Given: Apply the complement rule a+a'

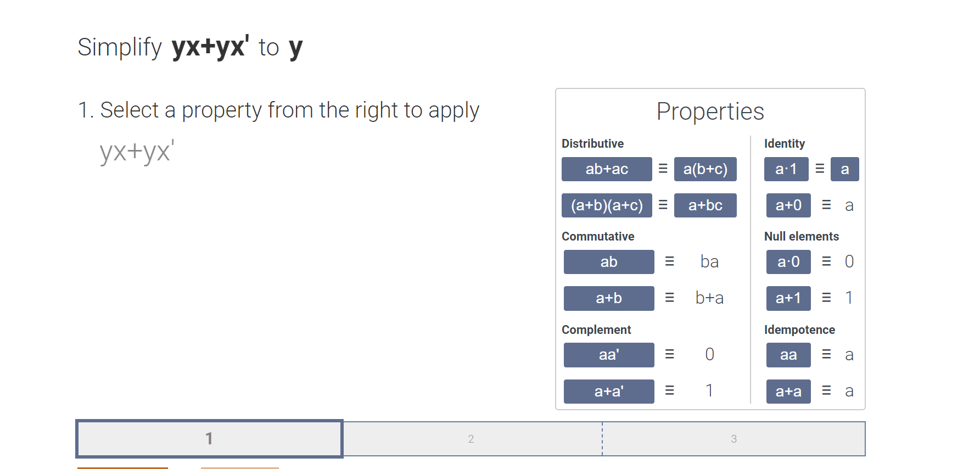Looking at the screenshot, I should pyautogui.click(x=608, y=391).
